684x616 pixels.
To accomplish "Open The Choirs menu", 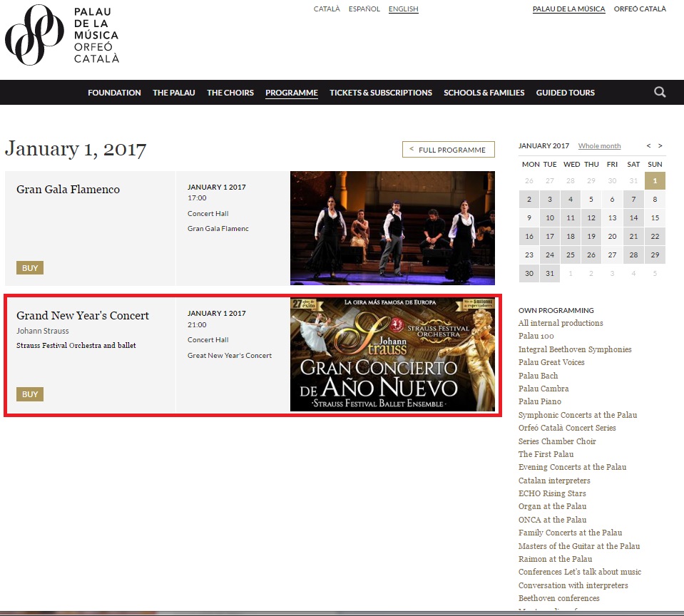I will 230,93.
